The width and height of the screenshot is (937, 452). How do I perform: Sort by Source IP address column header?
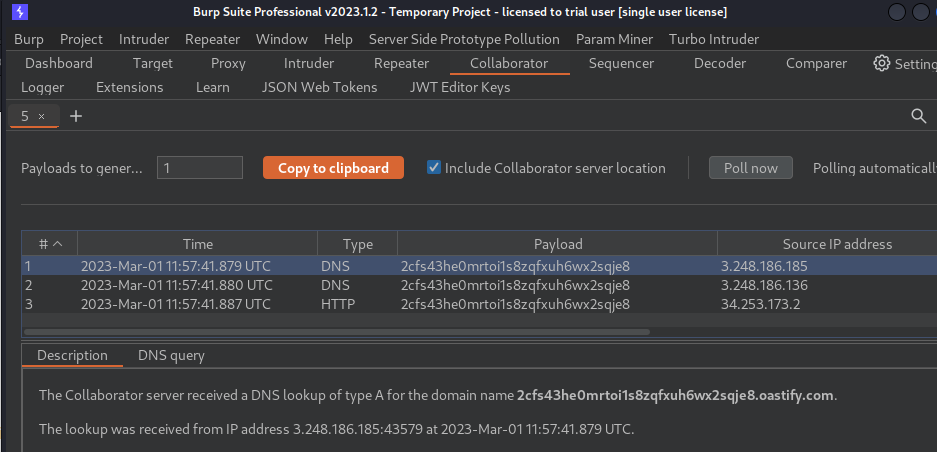click(x=837, y=244)
